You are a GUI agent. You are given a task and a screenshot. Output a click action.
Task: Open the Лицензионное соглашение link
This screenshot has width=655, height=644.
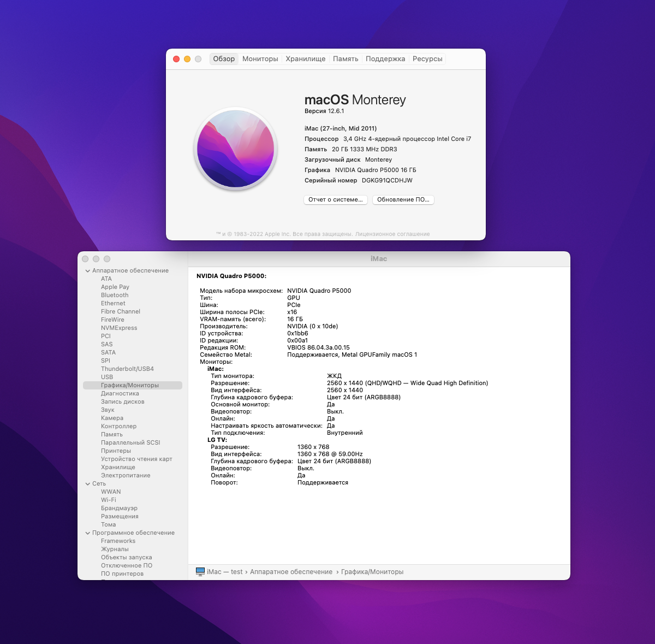tap(392, 234)
